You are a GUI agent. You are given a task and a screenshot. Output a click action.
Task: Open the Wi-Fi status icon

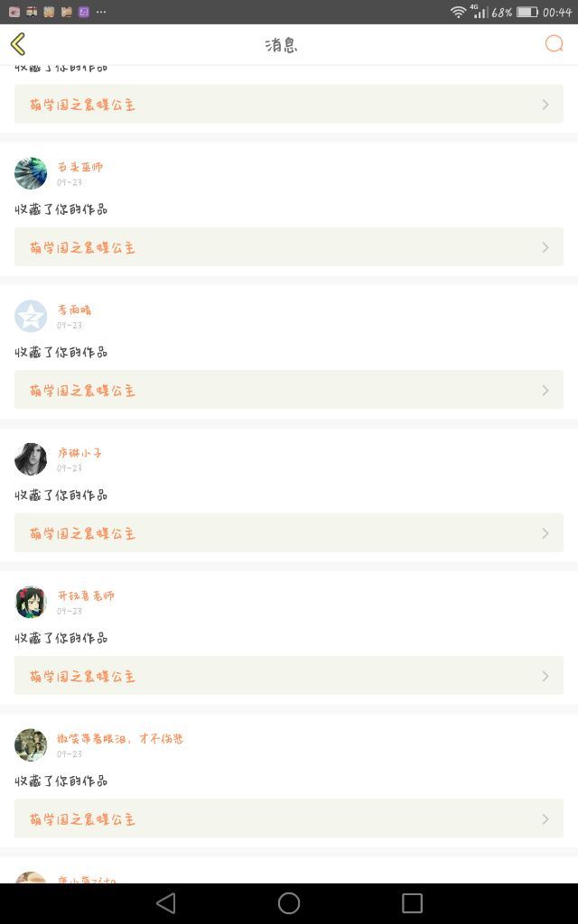point(458,12)
